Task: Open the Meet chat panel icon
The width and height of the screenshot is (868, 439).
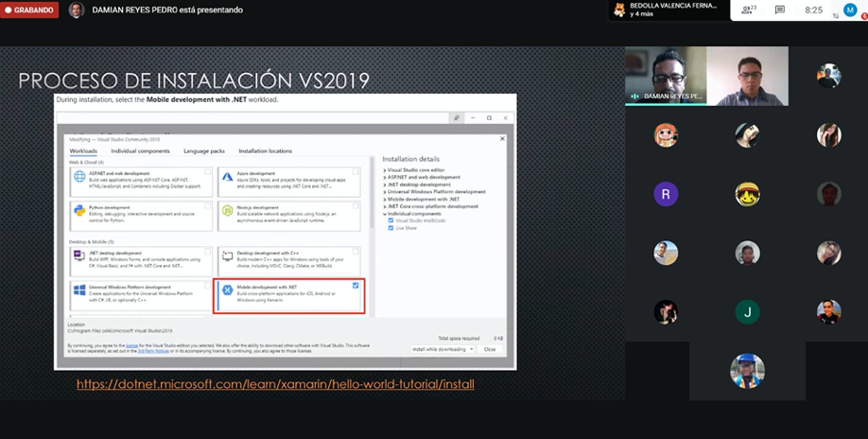Action: pyautogui.click(x=780, y=10)
